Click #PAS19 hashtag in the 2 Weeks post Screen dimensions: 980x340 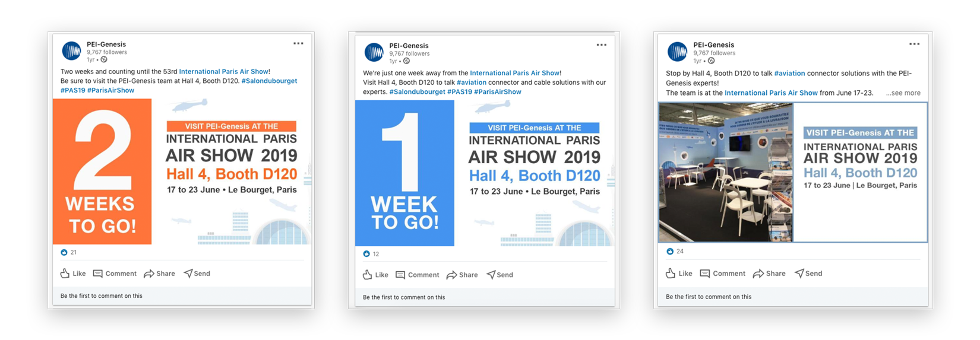point(72,90)
